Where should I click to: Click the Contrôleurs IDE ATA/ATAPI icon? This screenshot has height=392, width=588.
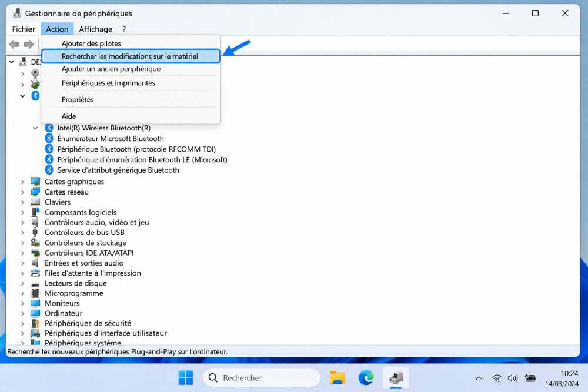tap(35, 253)
